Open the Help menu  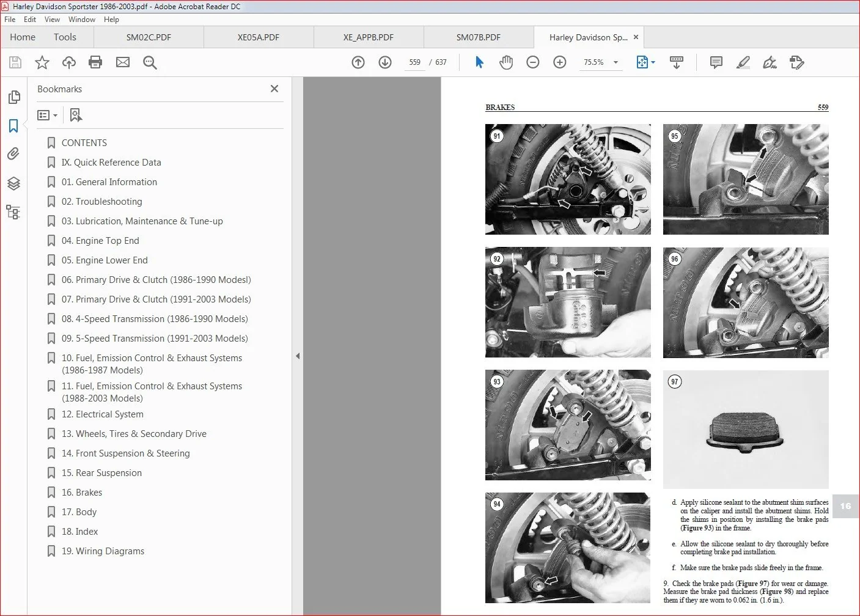[x=111, y=20]
